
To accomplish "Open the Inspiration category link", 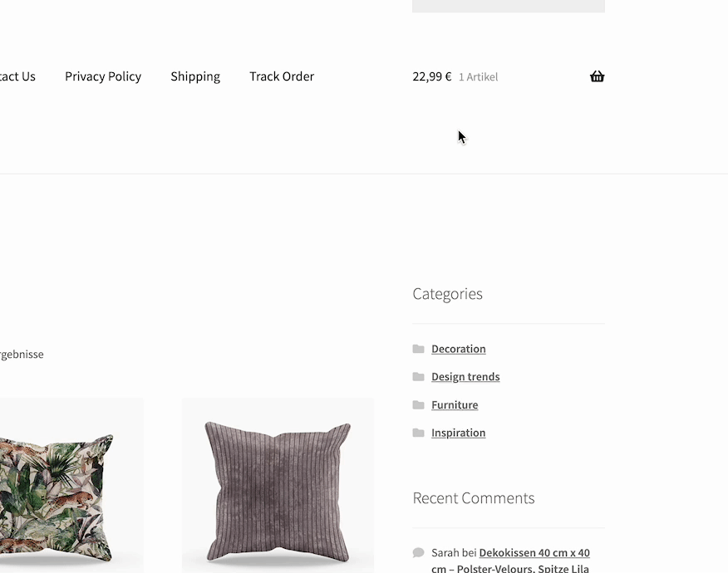I will (x=458, y=433).
